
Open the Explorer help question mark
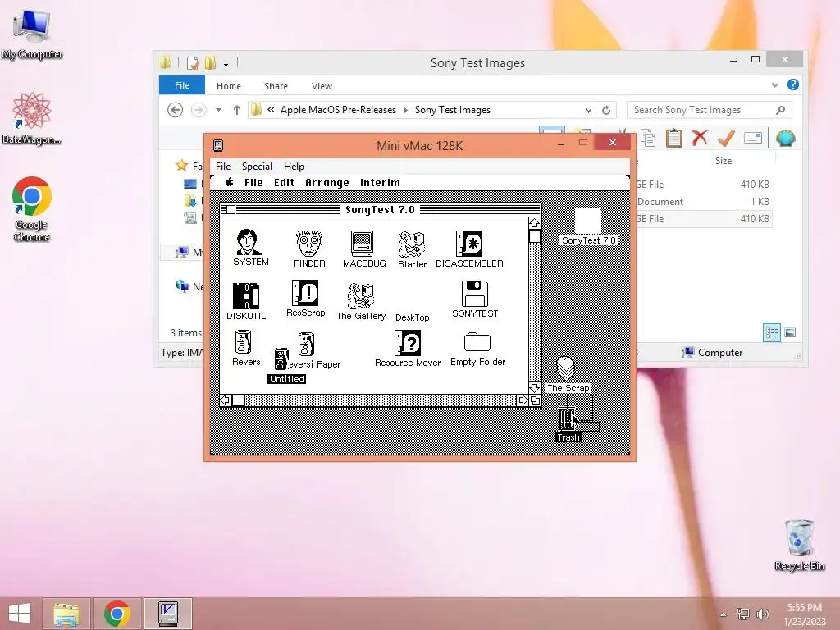(x=793, y=84)
